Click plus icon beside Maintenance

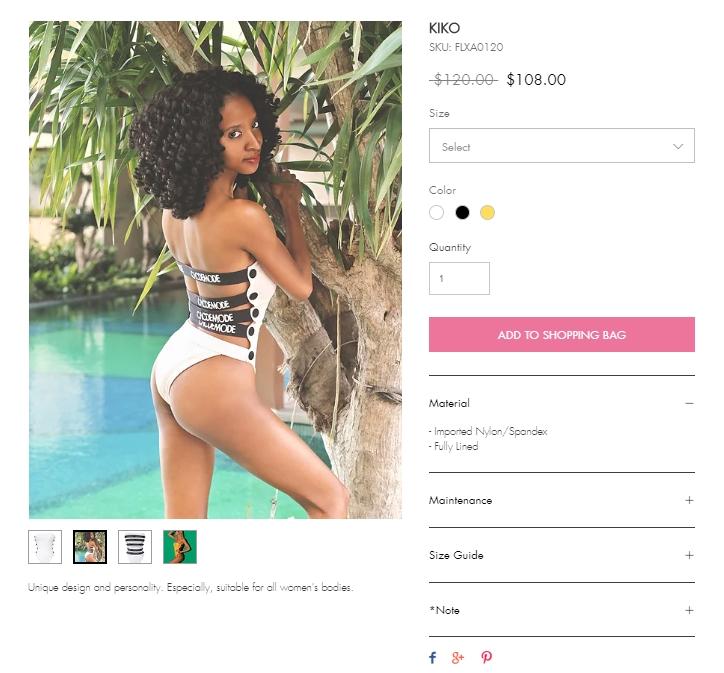(689, 500)
